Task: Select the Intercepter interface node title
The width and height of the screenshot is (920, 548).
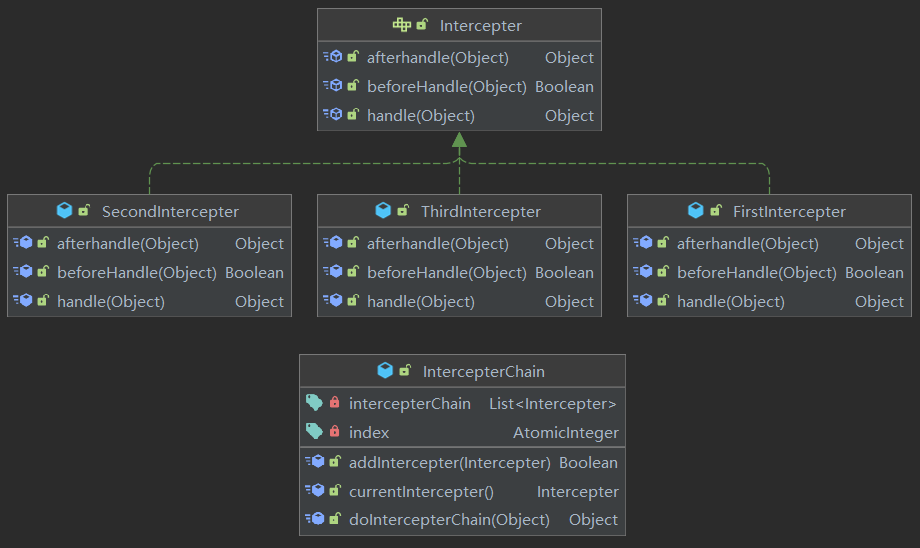Action: [x=481, y=26]
